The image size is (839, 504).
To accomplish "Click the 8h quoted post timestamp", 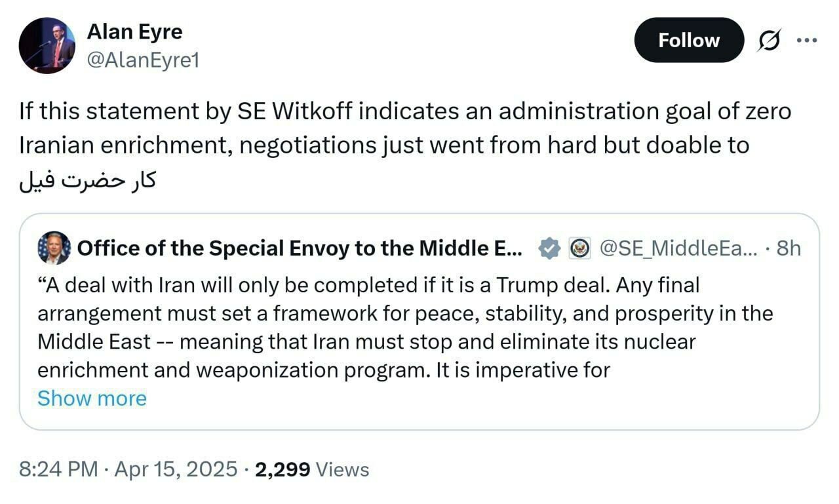I will 788,248.
